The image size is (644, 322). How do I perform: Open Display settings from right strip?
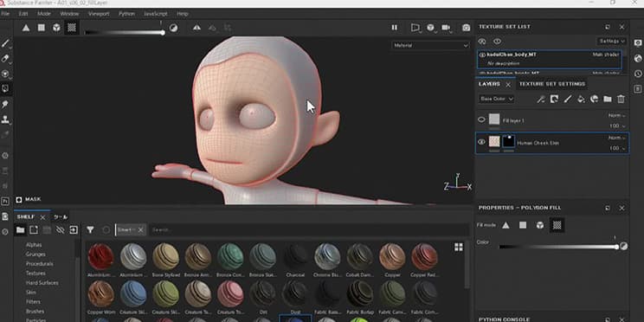tap(637, 43)
